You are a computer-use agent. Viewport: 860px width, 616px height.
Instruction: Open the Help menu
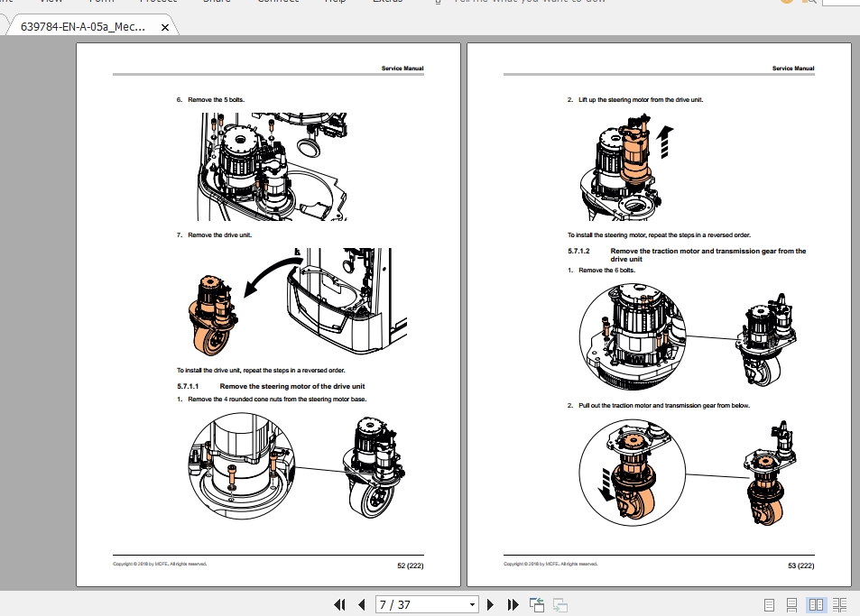(335, 2)
